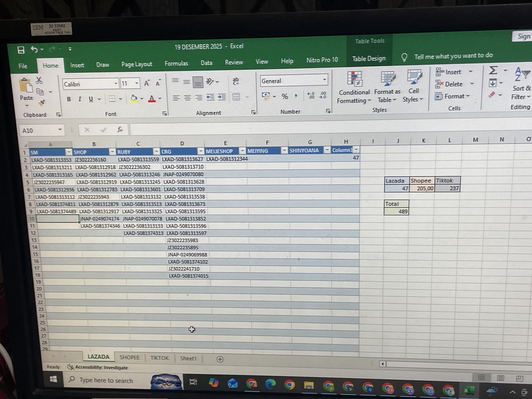532x399 pixels.
Task: Click the Cut scissors icon
Action: (39, 81)
